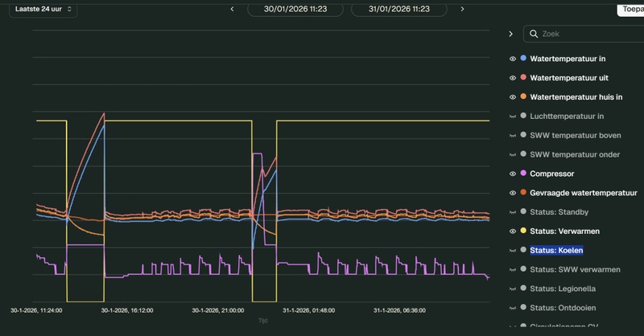Click the highlighted Status: Koelen label
644x336 pixels.
[556, 250]
